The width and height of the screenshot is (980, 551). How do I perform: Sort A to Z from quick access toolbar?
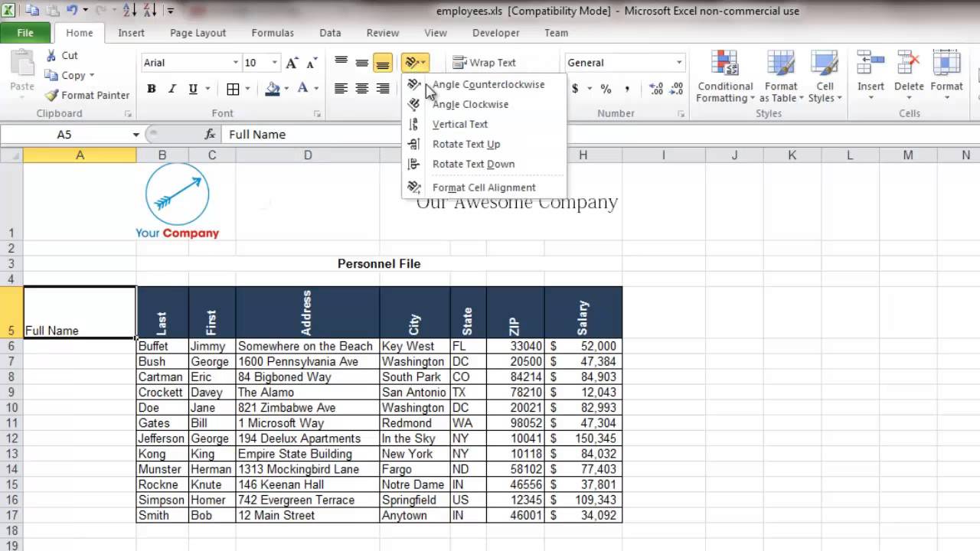(x=129, y=11)
